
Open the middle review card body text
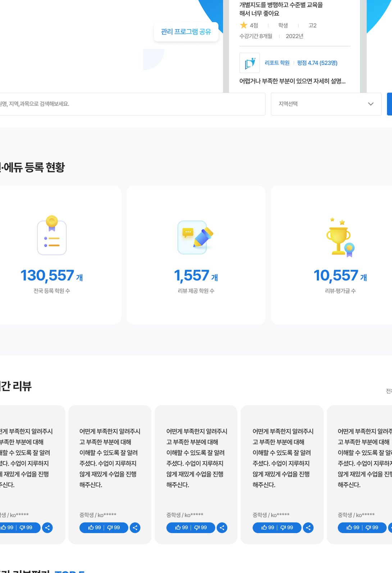coord(196,458)
